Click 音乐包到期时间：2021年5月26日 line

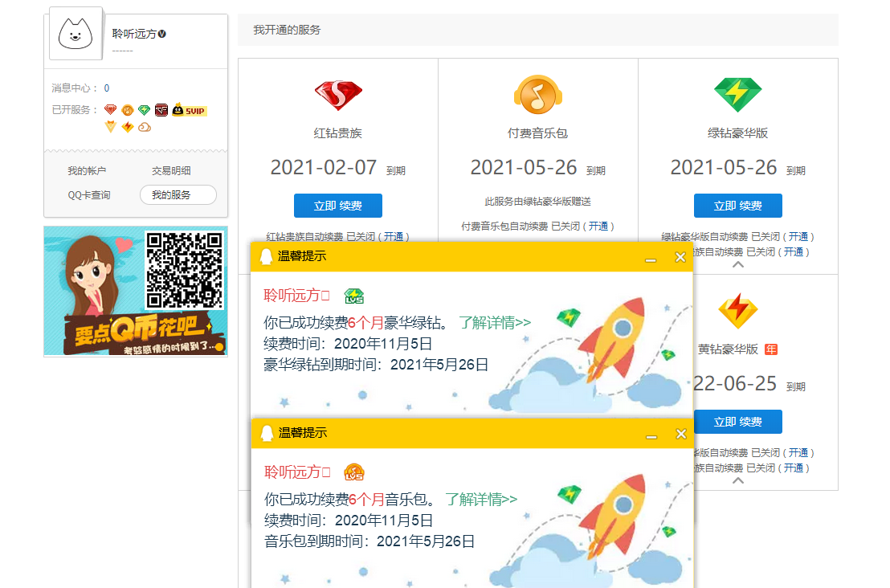[369, 541]
